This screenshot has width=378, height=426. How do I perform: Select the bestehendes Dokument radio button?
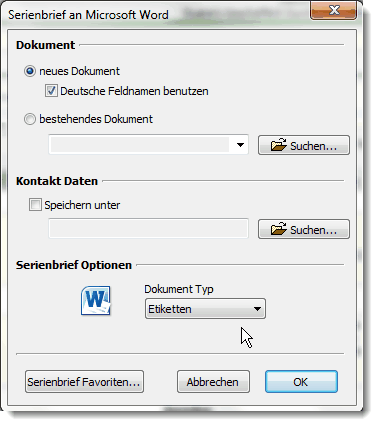[x=30, y=119]
